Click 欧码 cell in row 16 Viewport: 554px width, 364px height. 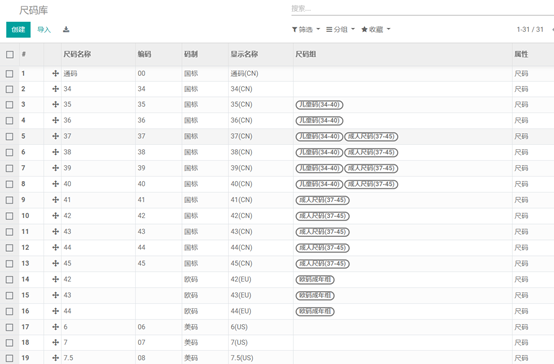191,311
